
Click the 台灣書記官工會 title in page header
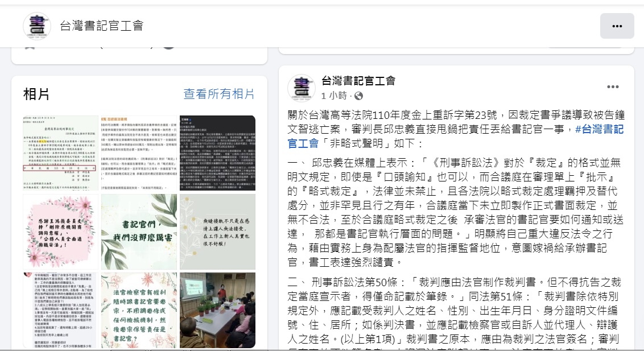pyautogui.click(x=101, y=26)
